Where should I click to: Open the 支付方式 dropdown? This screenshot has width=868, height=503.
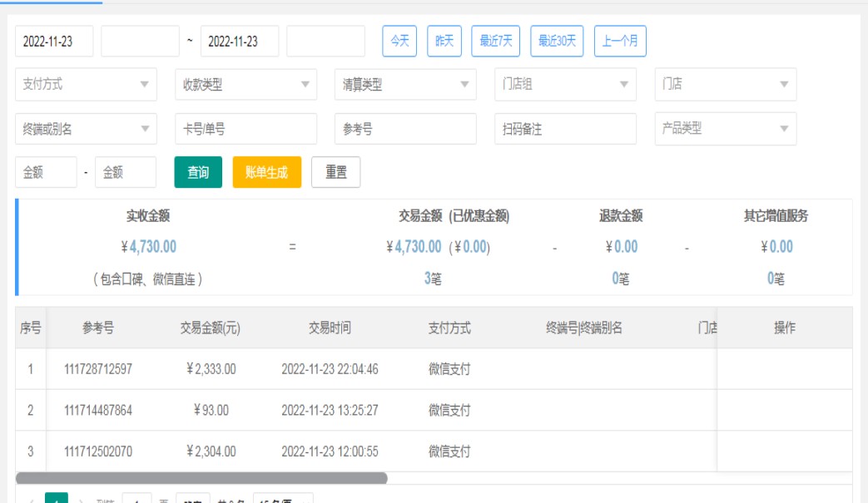coord(86,85)
